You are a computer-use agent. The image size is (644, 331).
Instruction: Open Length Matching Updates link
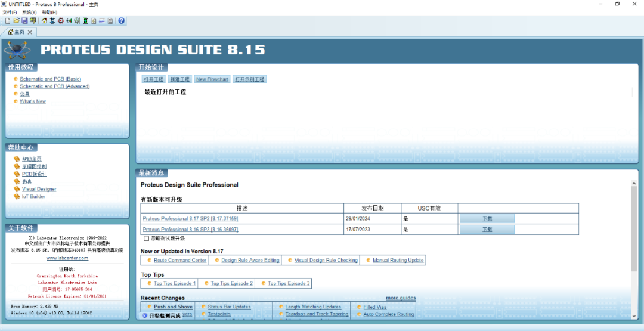pos(313,307)
